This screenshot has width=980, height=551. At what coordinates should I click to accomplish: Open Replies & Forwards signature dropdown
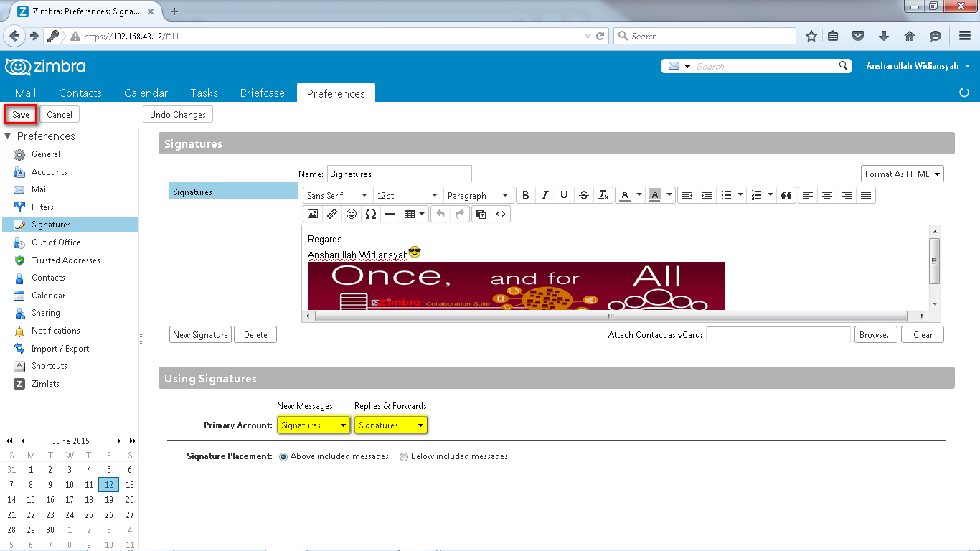(391, 425)
